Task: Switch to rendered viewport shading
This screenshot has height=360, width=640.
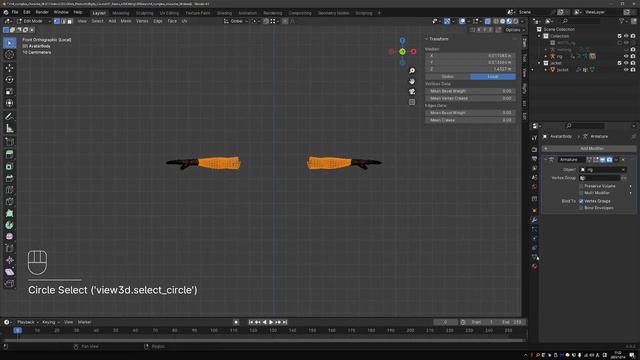Action: (516, 21)
